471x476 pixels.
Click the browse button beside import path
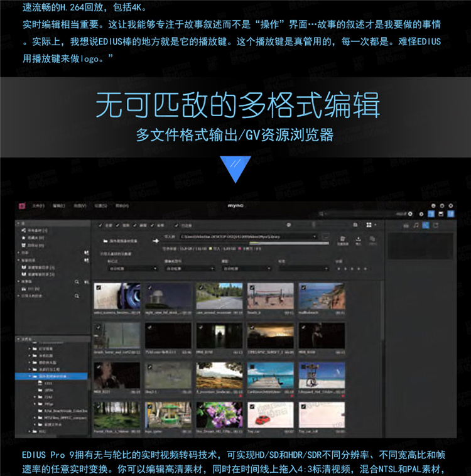[325, 237]
